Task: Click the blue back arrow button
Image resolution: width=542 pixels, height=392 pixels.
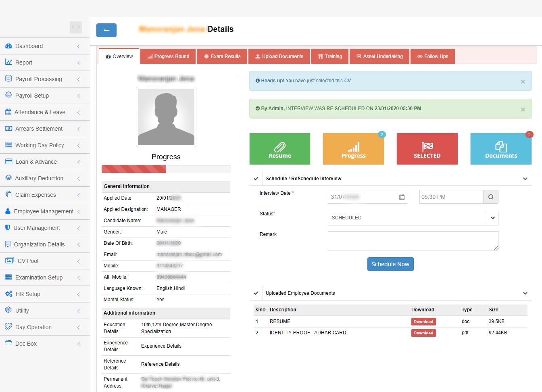Action: pos(106,30)
